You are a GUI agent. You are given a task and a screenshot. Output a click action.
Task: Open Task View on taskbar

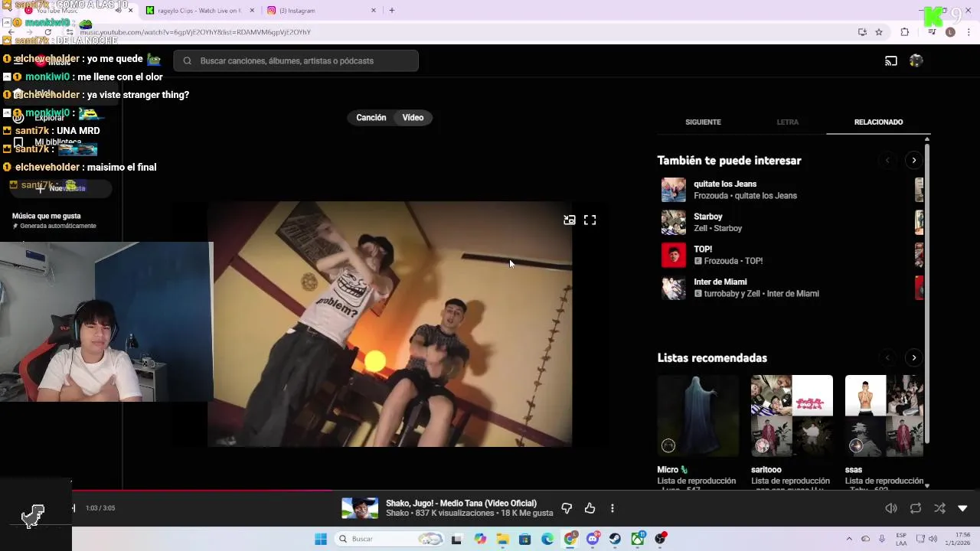coord(457,539)
